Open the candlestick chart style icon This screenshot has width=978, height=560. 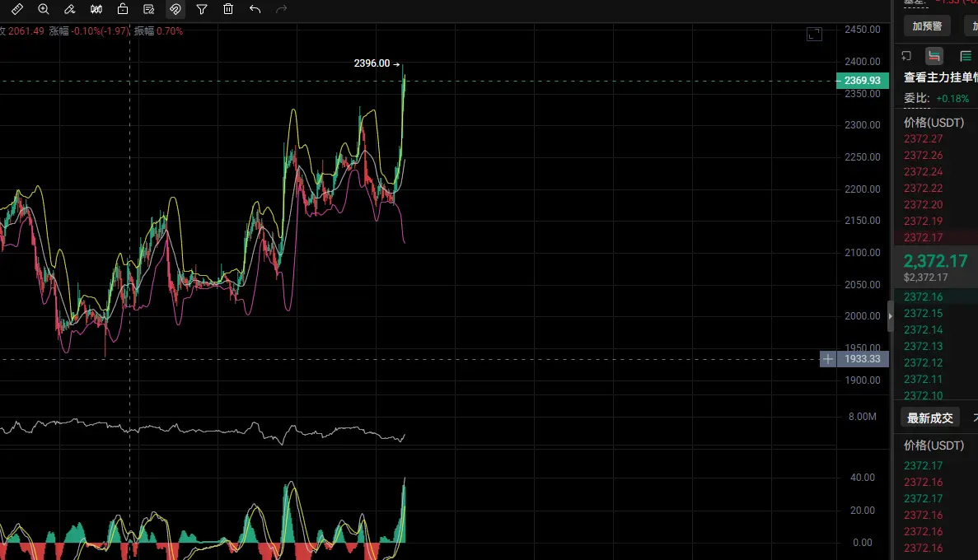[96, 9]
